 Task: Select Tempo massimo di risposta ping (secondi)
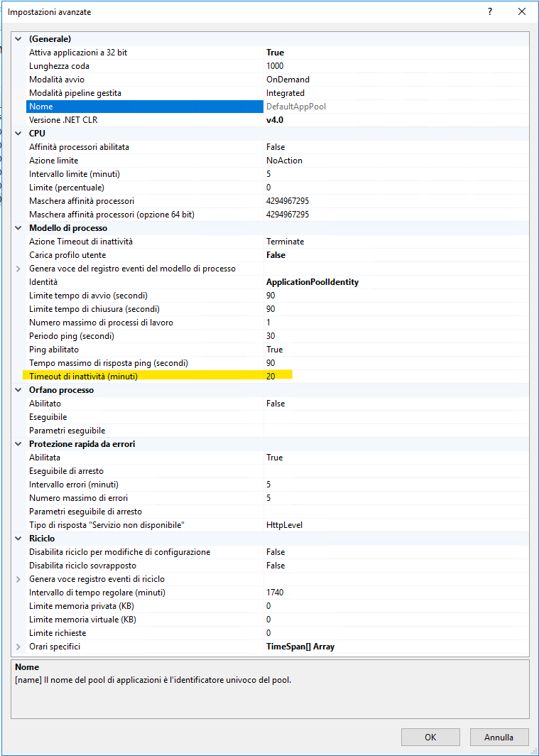pyautogui.click(x=276, y=363)
